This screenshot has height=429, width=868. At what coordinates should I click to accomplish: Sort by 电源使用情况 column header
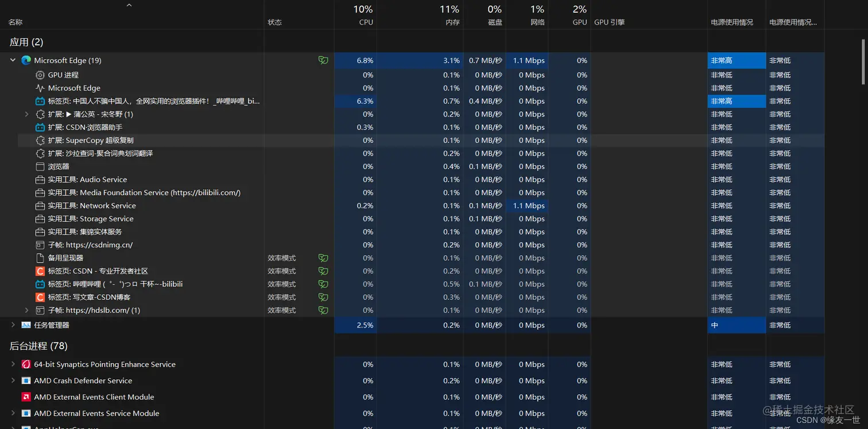click(732, 22)
